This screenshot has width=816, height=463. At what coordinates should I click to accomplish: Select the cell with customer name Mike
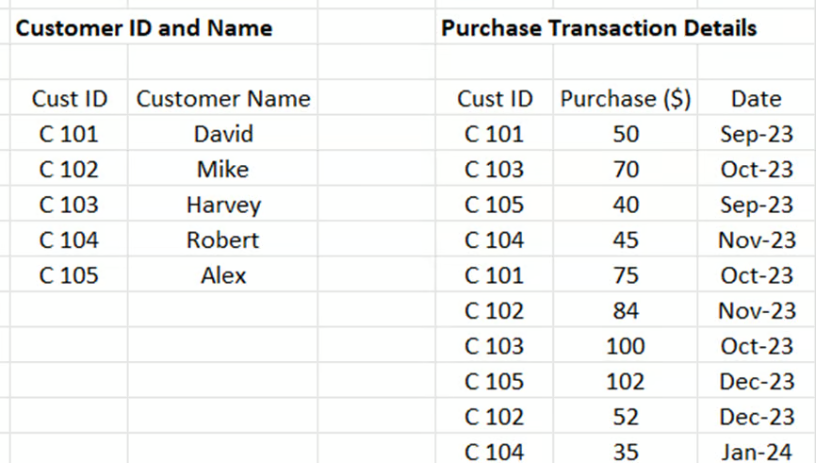[x=223, y=169]
